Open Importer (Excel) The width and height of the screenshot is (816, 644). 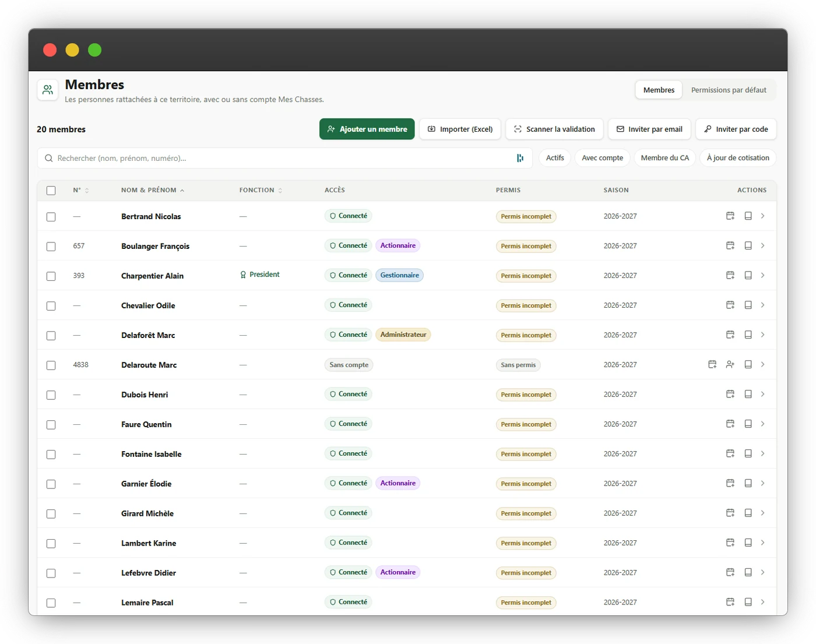click(460, 129)
